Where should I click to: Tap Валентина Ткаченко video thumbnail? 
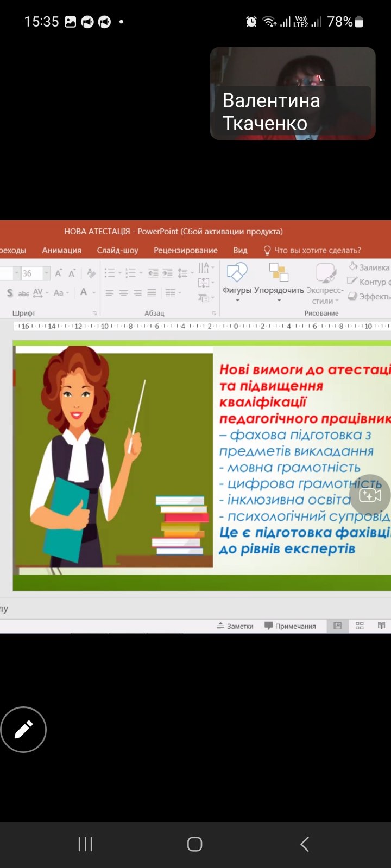[x=293, y=93]
